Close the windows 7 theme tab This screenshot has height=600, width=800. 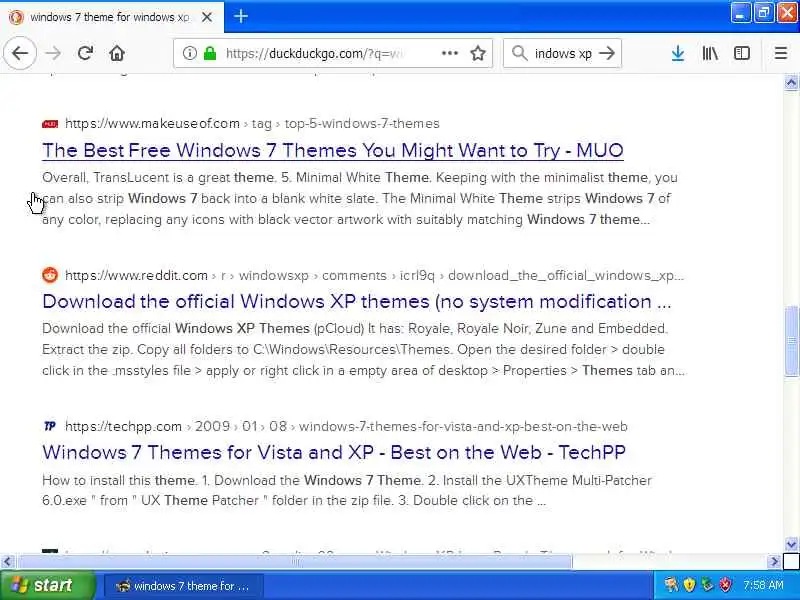tap(207, 17)
